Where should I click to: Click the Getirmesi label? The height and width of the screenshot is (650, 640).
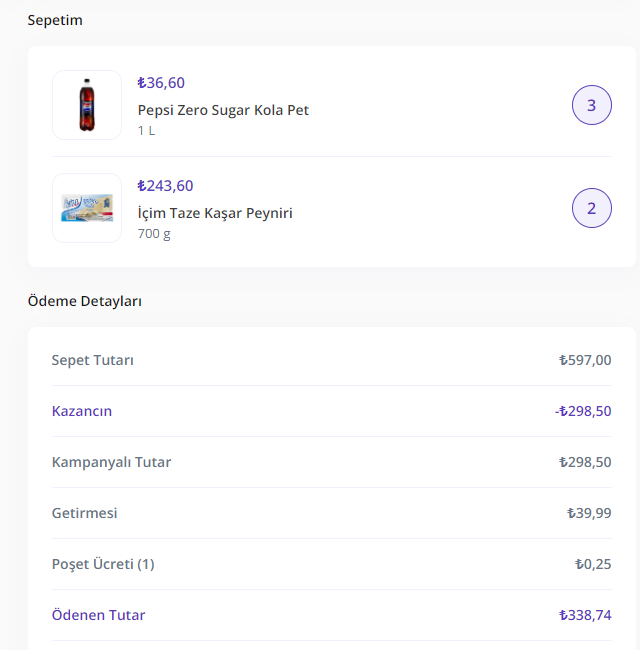[84, 513]
